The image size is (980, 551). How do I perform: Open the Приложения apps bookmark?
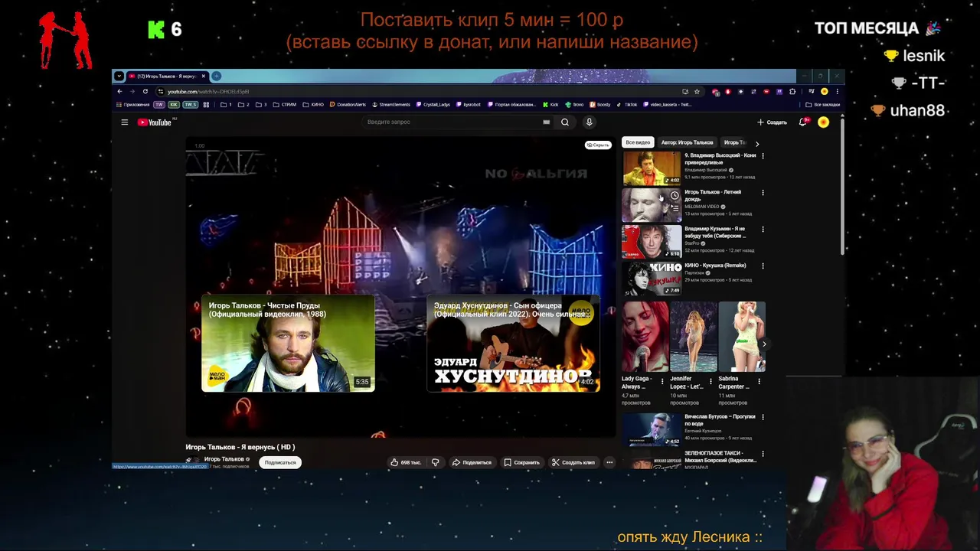(133, 104)
